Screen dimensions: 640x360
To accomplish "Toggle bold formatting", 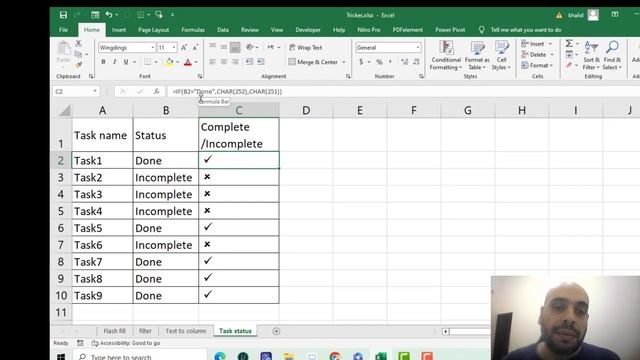I will (x=103, y=62).
